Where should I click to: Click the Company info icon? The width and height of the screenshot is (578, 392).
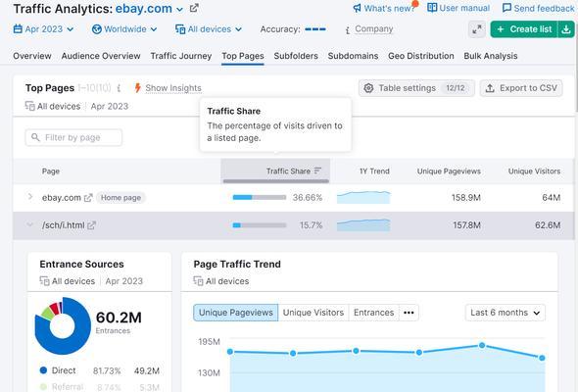(x=347, y=30)
